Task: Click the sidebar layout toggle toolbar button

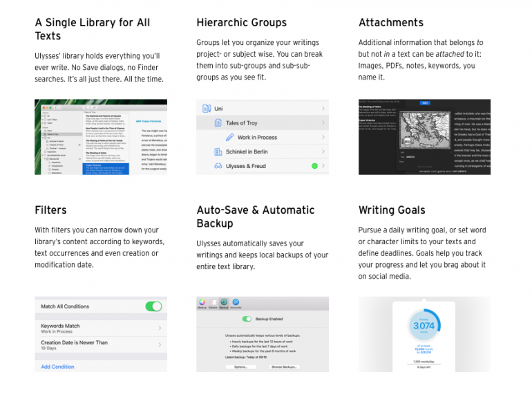Action: coord(57,107)
